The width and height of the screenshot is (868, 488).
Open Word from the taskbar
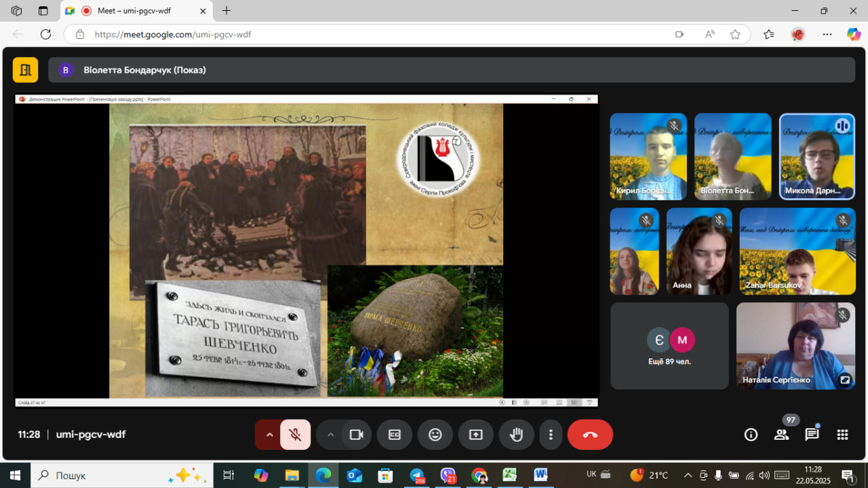541,475
